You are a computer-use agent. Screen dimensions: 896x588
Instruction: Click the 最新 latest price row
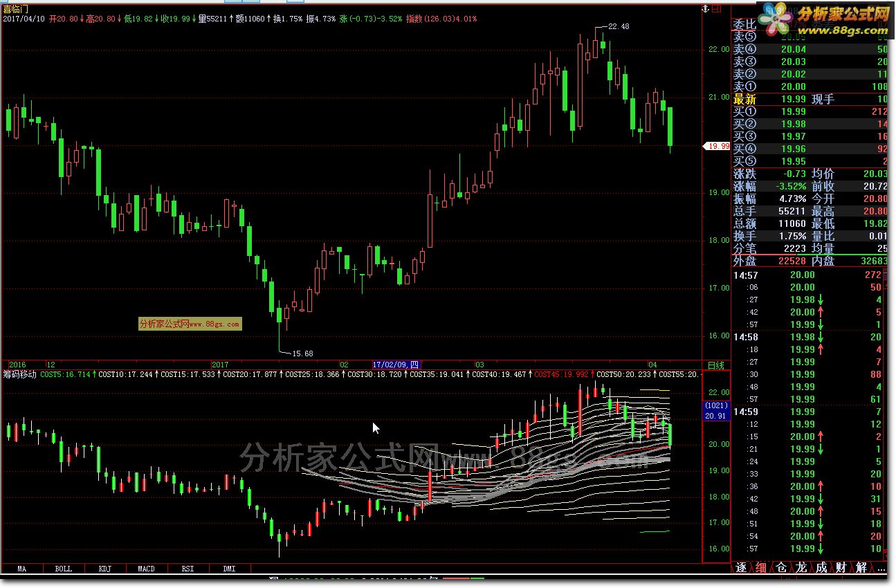(x=810, y=99)
